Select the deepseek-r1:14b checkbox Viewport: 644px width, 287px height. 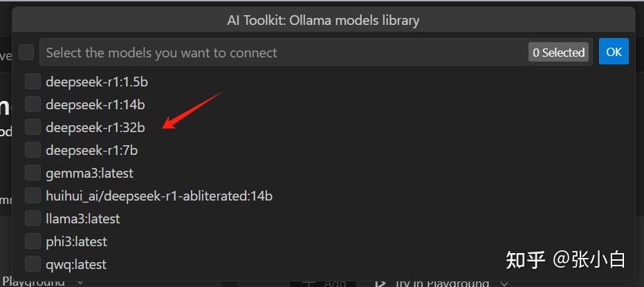click(x=33, y=104)
